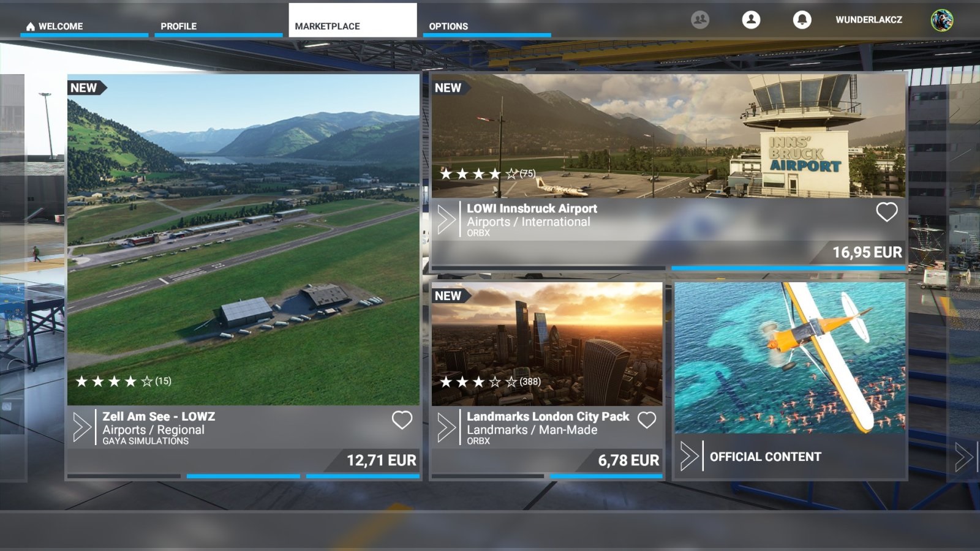Image resolution: width=980 pixels, height=551 pixels.
Task: Click the arrow icon beside Official Content
Action: pos(689,456)
